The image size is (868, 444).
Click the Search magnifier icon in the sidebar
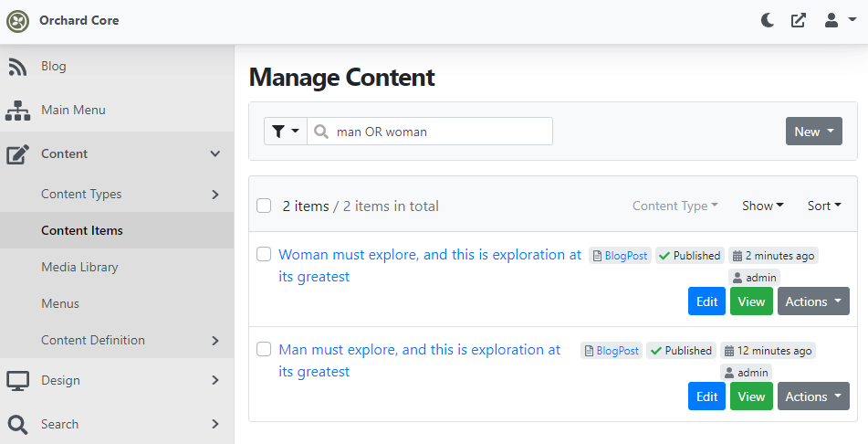point(17,425)
